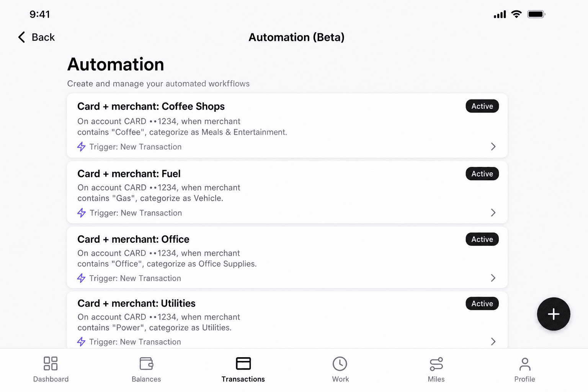Toggle Active badge on Fuel rule
The width and height of the screenshot is (588, 392).
[x=482, y=174]
